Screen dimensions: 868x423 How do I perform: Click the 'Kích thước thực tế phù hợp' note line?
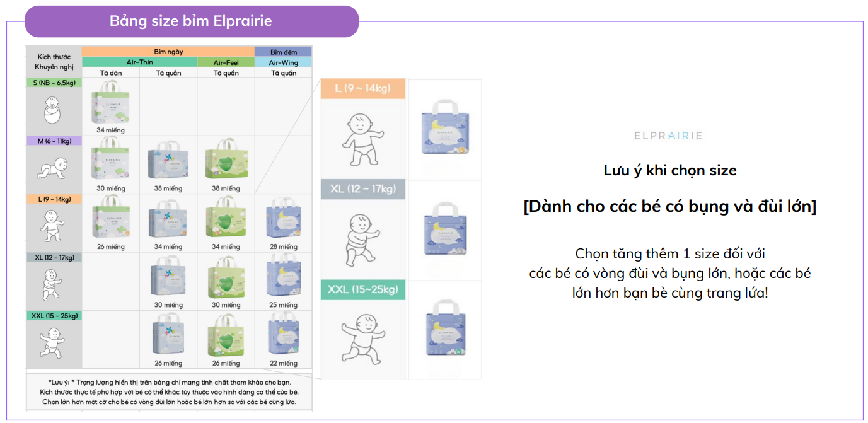169,391
